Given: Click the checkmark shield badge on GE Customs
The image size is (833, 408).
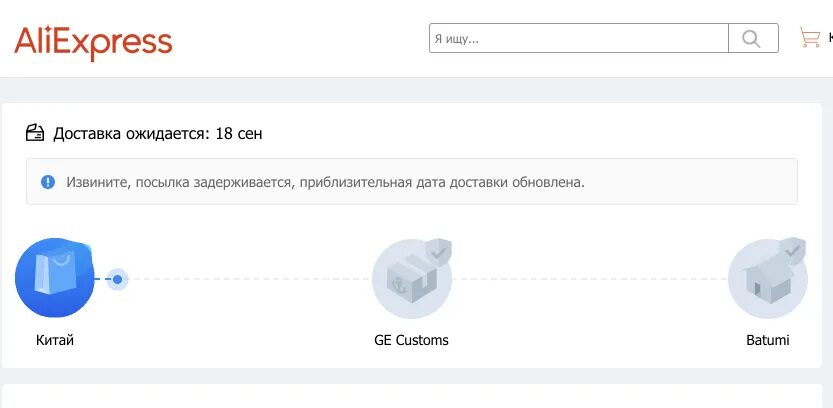Looking at the screenshot, I should point(437,252).
